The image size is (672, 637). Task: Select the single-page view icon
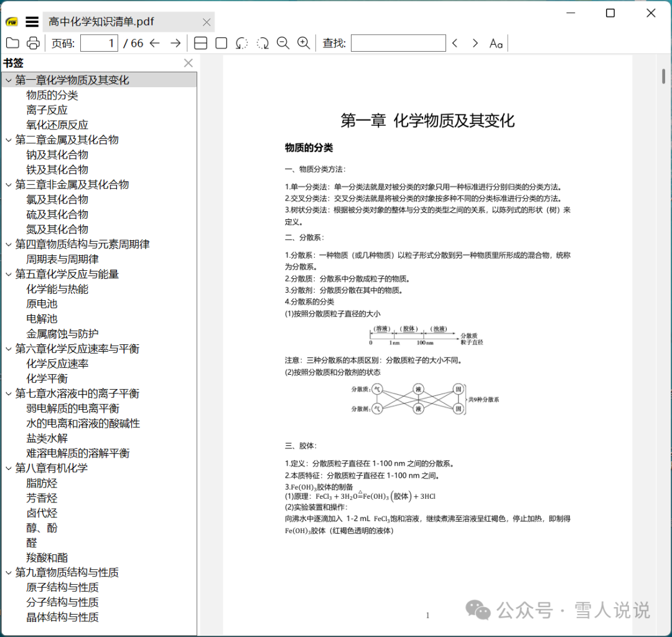coord(221,43)
